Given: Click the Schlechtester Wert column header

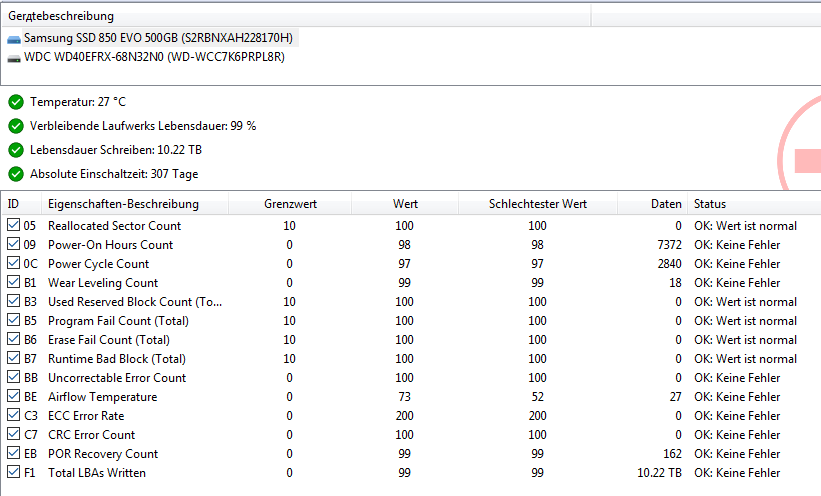Looking at the screenshot, I should coord(538,204).
